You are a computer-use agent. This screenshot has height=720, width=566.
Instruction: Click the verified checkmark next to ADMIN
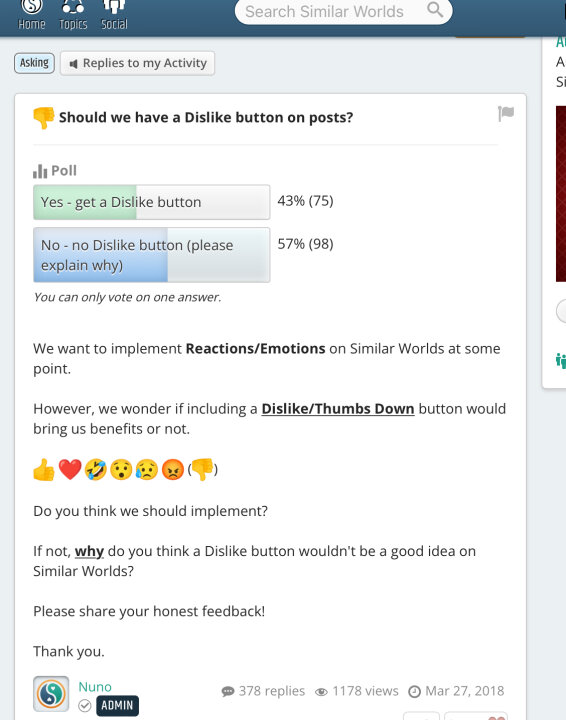click(x=85, y=705)
